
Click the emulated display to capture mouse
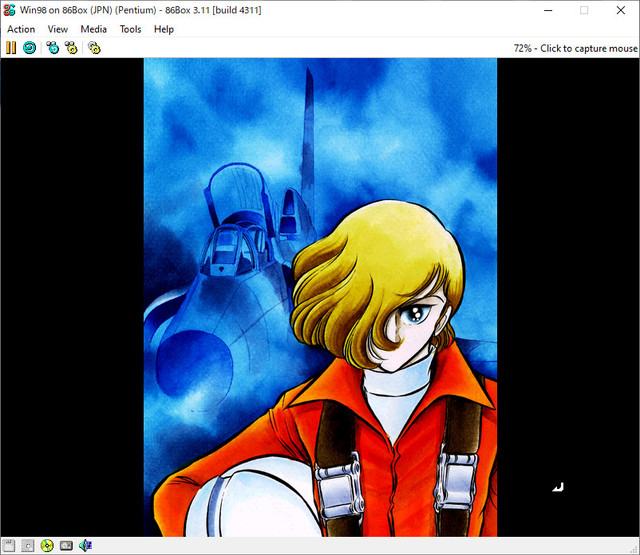[x=320, y=297]
